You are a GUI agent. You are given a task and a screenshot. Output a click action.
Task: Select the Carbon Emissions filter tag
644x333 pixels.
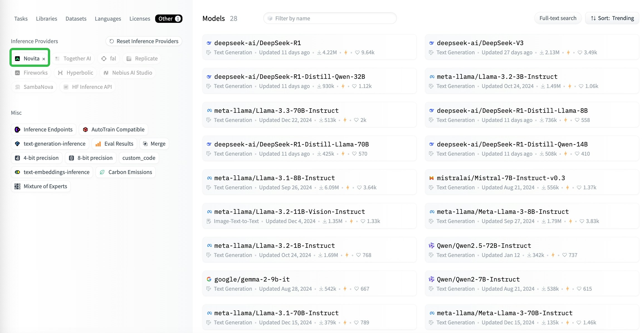pos(126,172)
